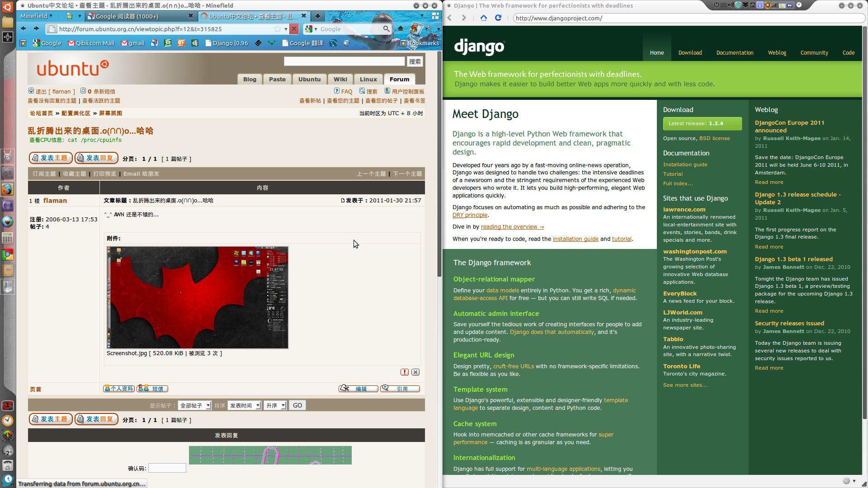Click the GO button
Screen dimensions: 868x488
click(x=297, y=405)
